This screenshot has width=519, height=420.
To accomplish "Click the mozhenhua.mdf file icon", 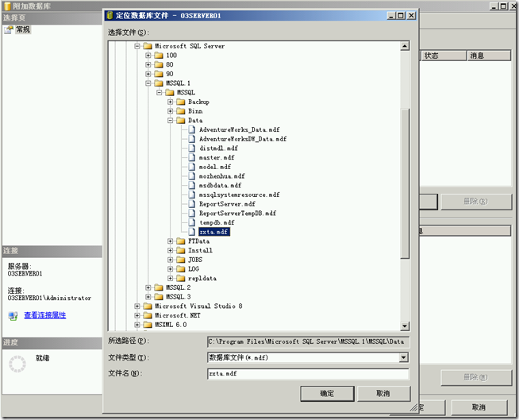I will (191, 176).
